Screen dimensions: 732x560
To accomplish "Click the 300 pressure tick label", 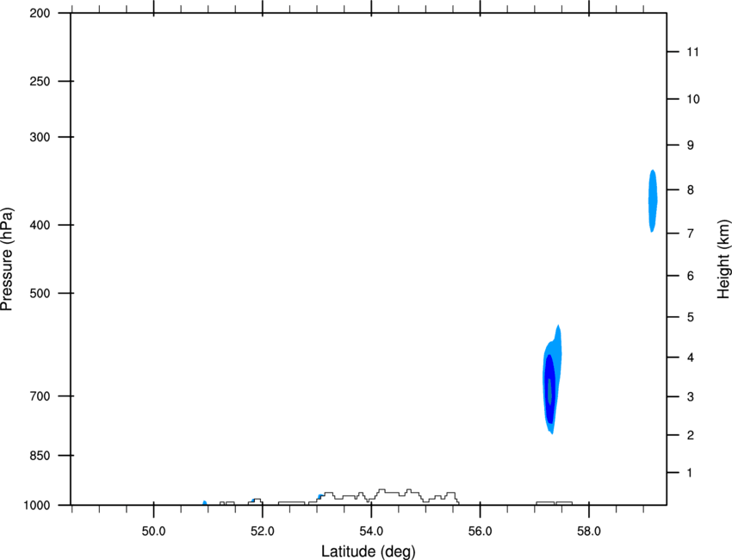I will 40,137.
